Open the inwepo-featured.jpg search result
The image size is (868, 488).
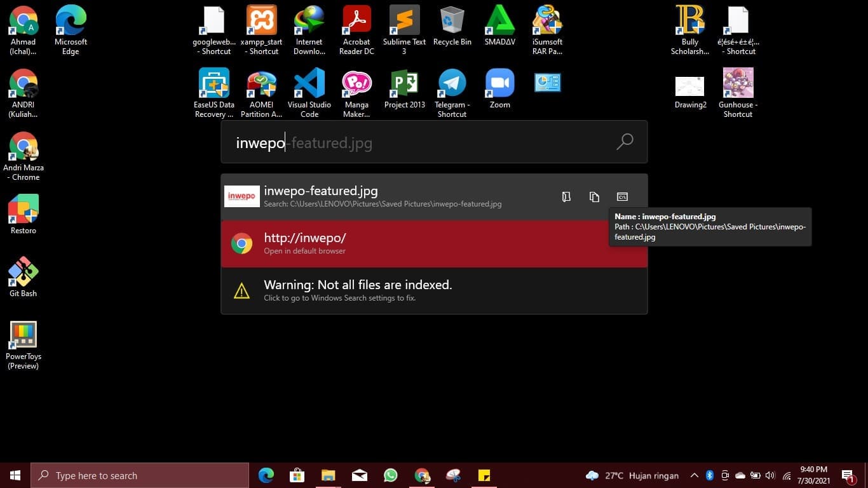point(381,196)
